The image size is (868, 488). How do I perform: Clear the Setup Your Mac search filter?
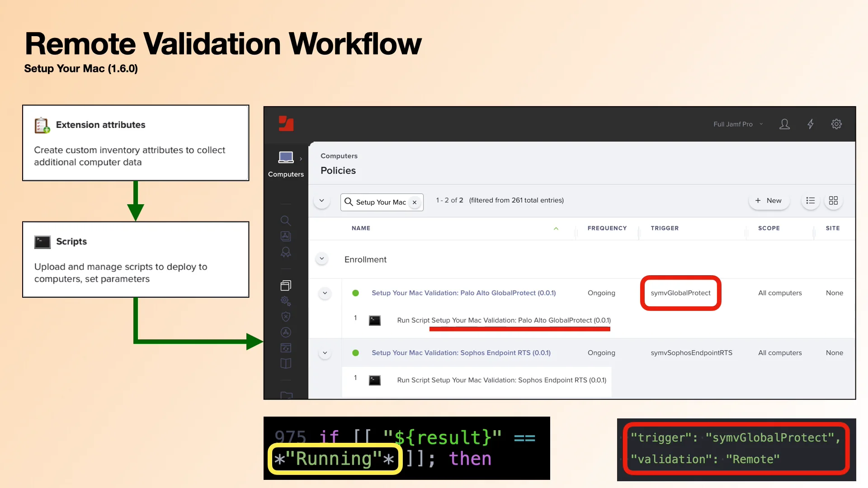tap(415, 202)
